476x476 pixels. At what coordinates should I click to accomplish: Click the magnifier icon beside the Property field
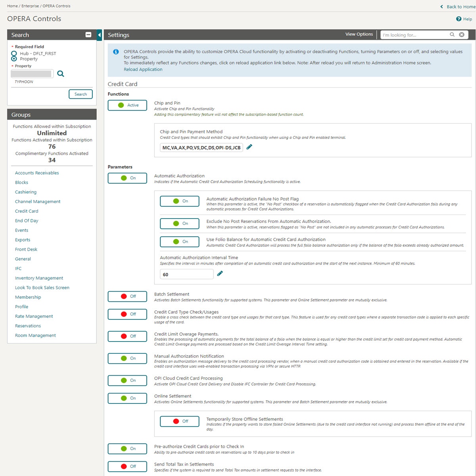[60, 73]
